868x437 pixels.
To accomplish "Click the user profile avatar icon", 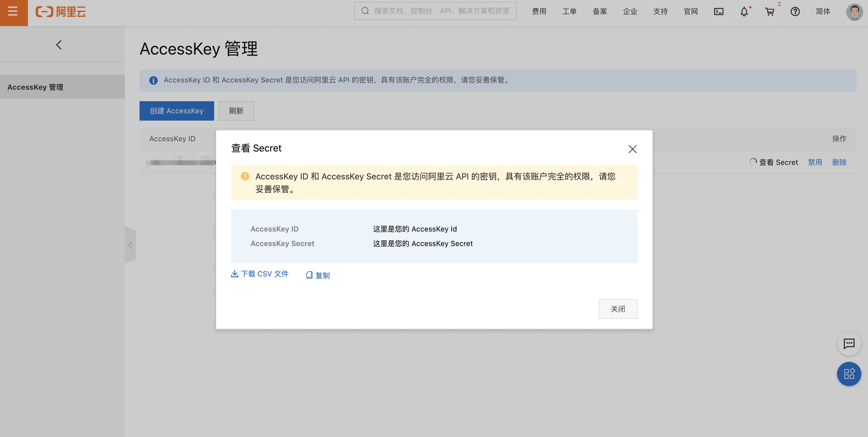I will click(x=854, y=11).
